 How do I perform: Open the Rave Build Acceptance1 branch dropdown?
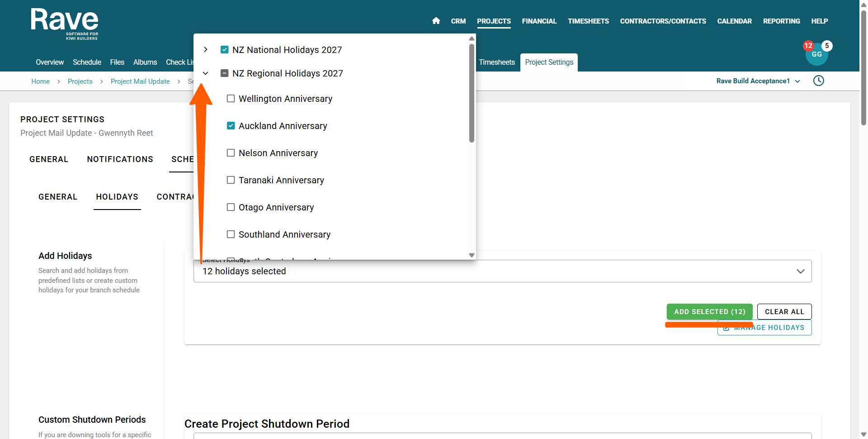(758, 81)
